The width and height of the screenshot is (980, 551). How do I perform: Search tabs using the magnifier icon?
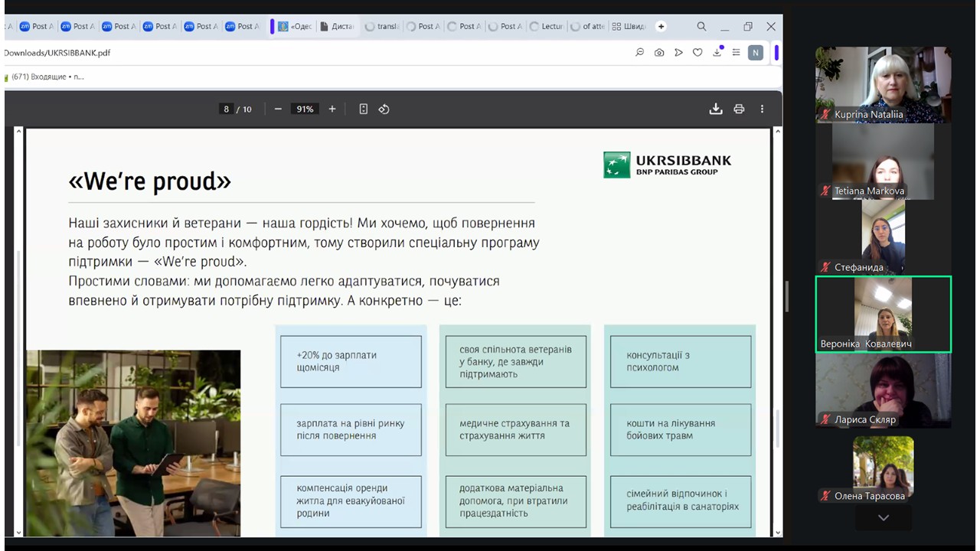pyautogui.click(x=701, y=26)
